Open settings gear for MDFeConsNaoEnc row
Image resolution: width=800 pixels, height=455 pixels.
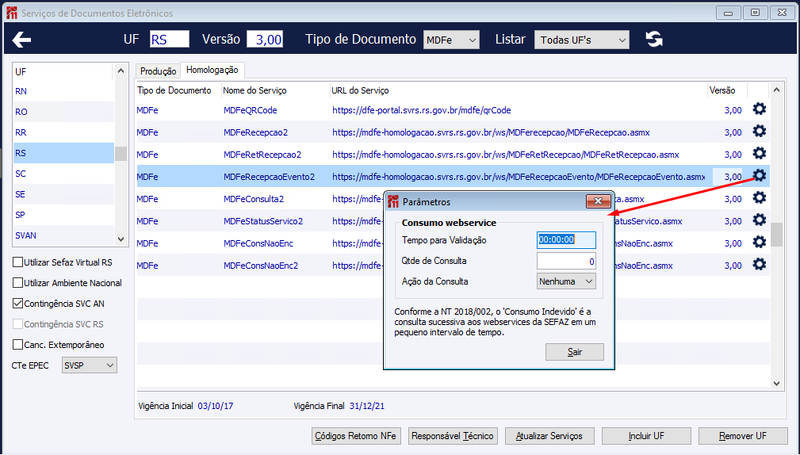coord(759,242)
